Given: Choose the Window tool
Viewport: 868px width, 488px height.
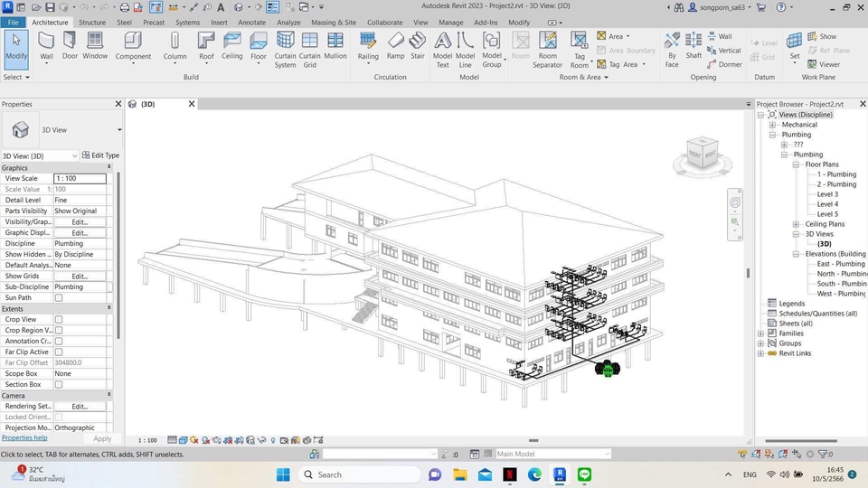Looking at the screenshot, I should pos(95,45).
